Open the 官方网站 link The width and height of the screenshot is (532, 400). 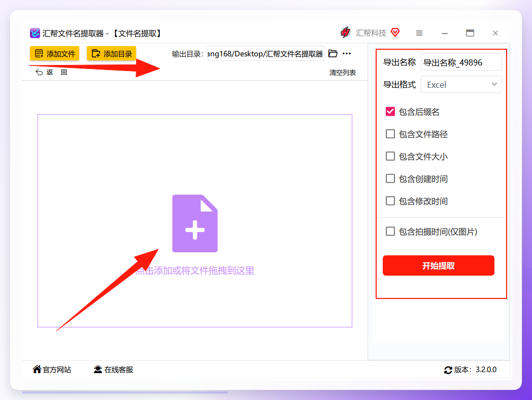(x=52, y=370)
